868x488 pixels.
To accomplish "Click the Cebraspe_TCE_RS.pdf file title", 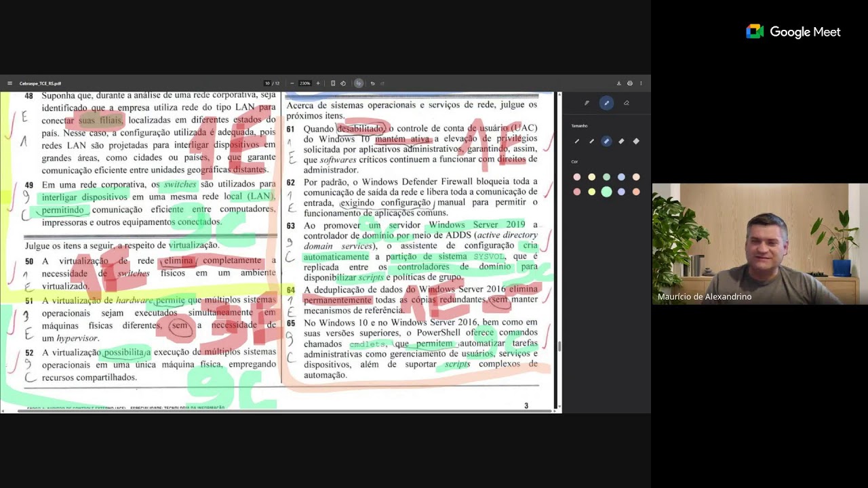I will tap(40, 83).
